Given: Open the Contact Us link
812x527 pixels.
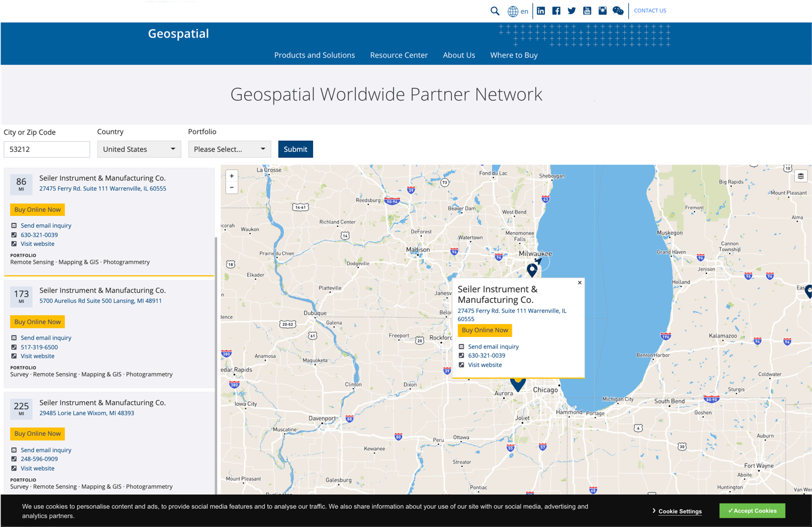Looking at the screenshot, I should (650, 11).
